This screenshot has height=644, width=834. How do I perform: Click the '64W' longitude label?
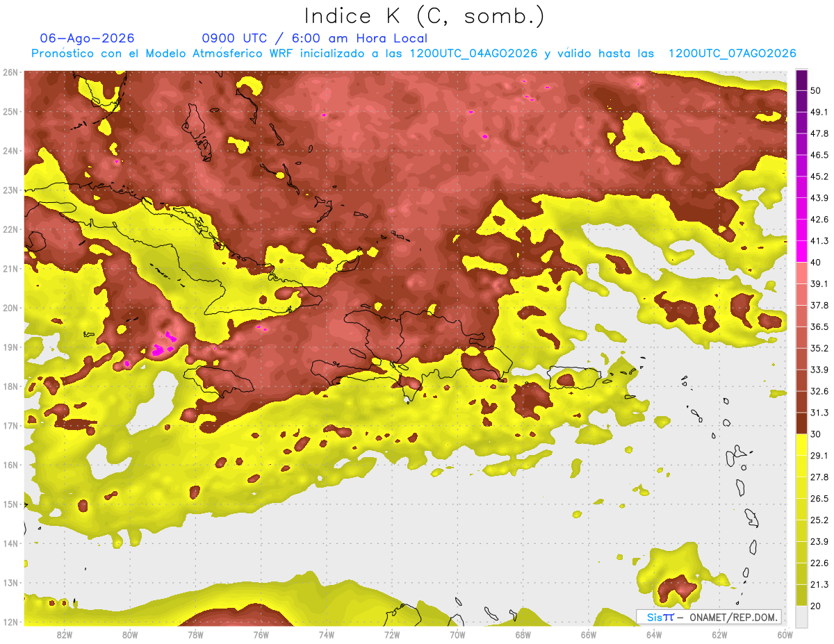pyautogui.click(x=653, y=635)
